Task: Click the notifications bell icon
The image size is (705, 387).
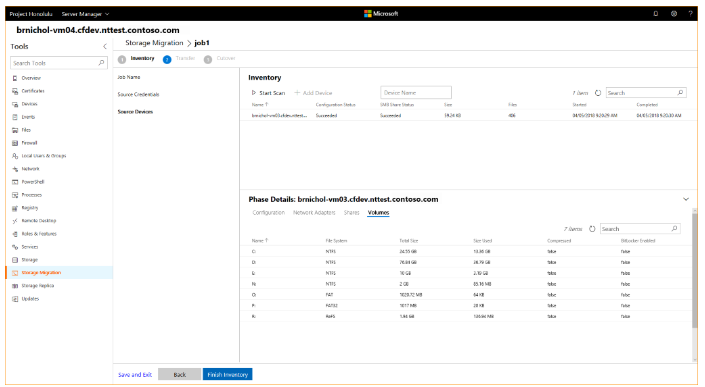Action: tap(656, 14)
